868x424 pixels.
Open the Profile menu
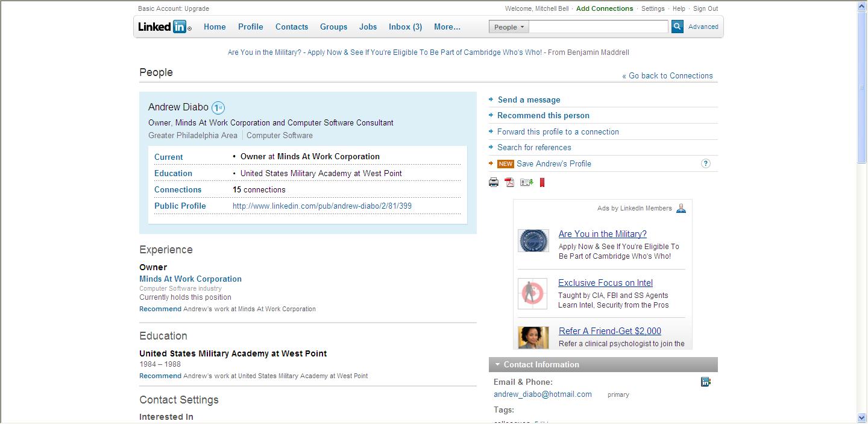tap(251, 27)
